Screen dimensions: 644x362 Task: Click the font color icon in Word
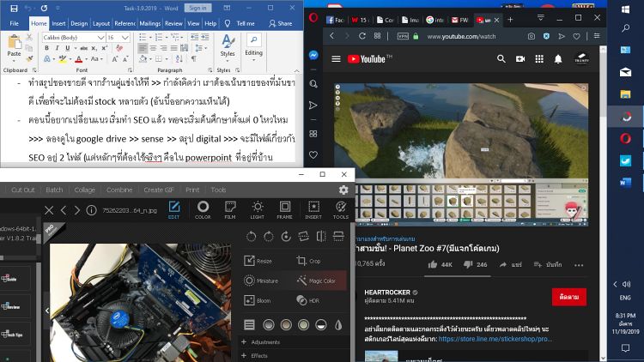pyautogui.click(x=79, y=59)
